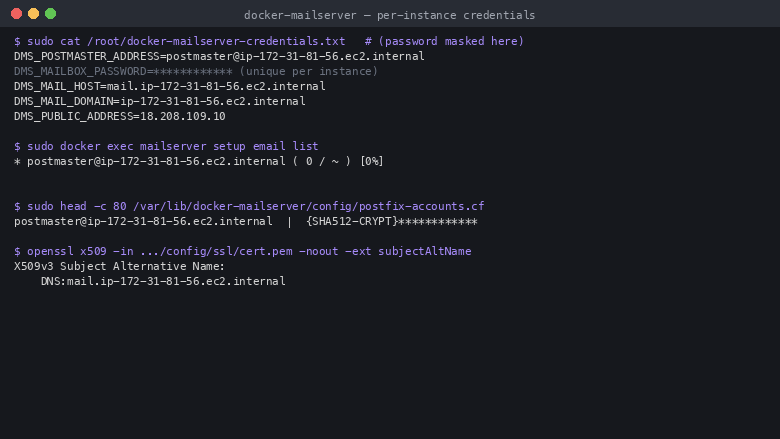The height and width of the screenshot is (439, 780).
Task: Click the 'sudo docker exec mailserver setup email list' command
Action: 173,146
